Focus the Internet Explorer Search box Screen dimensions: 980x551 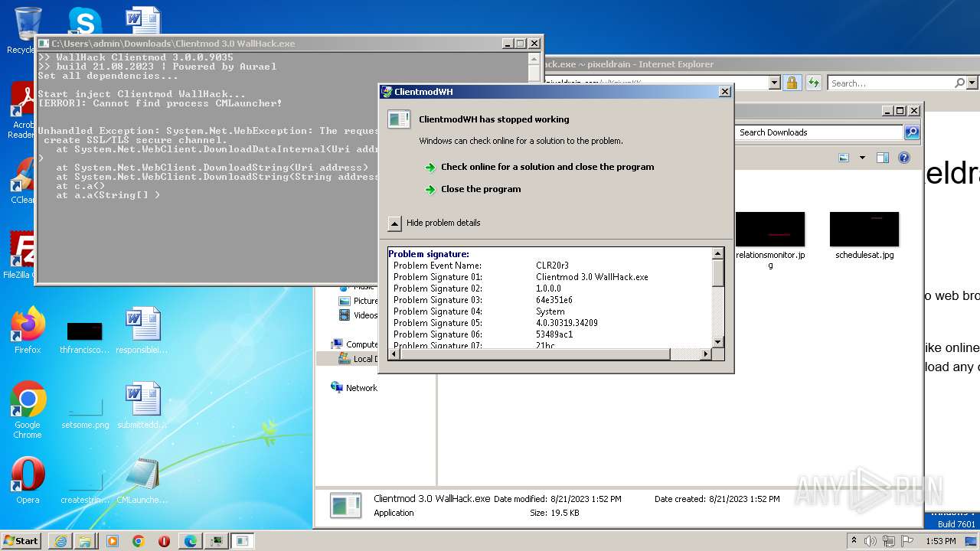(x=890, y=83)
